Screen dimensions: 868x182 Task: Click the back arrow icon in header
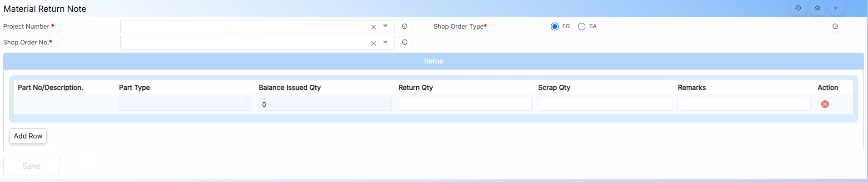(x=837, y=8)
